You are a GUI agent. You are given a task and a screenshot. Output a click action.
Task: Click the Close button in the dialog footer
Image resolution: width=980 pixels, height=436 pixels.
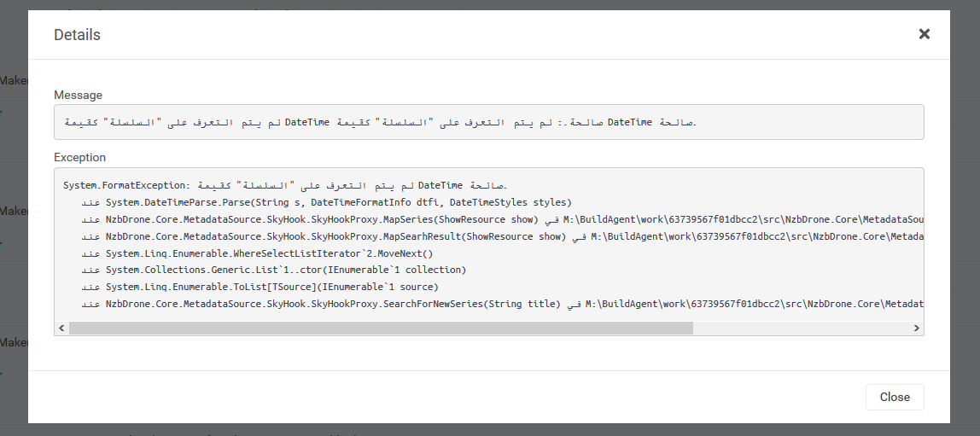tap(895, 398)
